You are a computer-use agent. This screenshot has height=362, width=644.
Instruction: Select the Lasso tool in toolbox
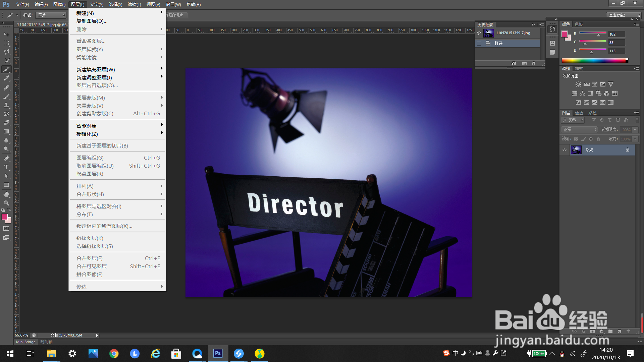coord(6,52)
